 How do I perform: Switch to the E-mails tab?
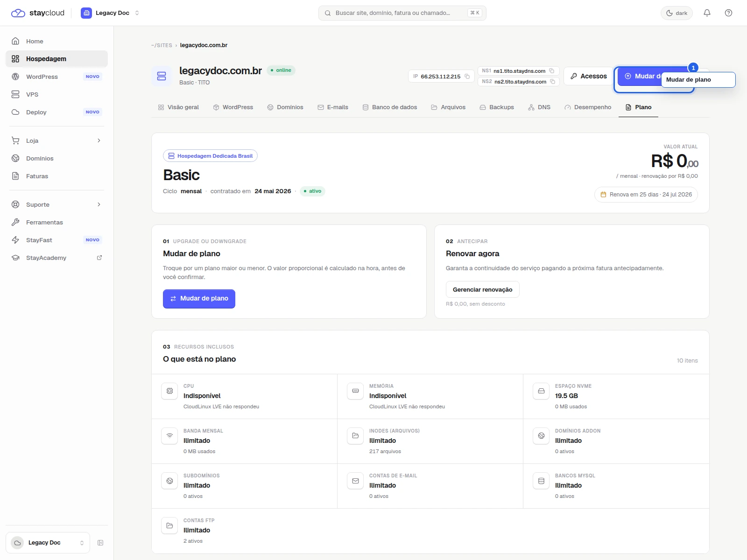(333, 107)
